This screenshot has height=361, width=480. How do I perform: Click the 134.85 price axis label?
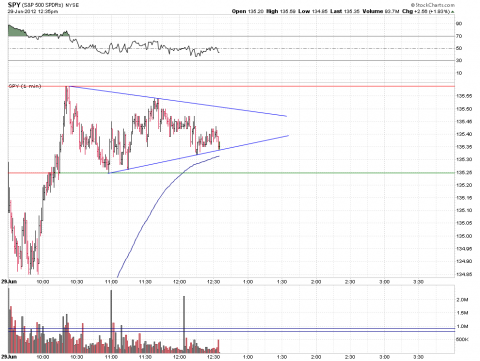click(464, 274)
